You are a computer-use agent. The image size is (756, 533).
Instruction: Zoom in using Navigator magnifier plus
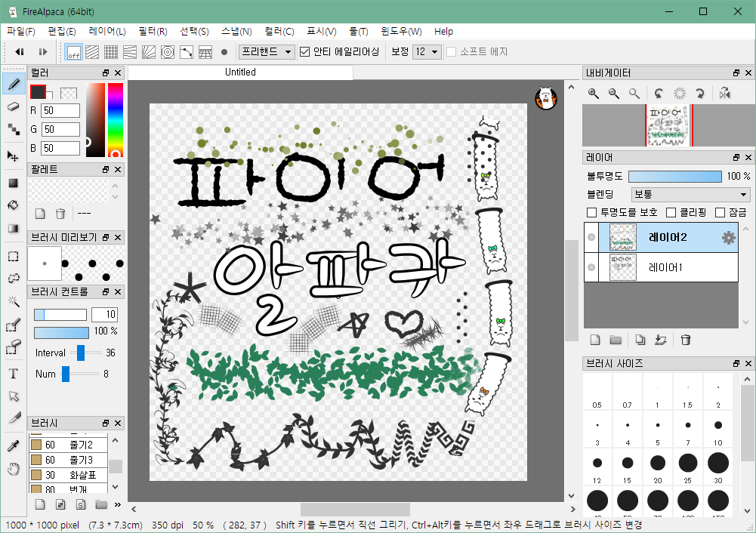click(x=594, y=94)
